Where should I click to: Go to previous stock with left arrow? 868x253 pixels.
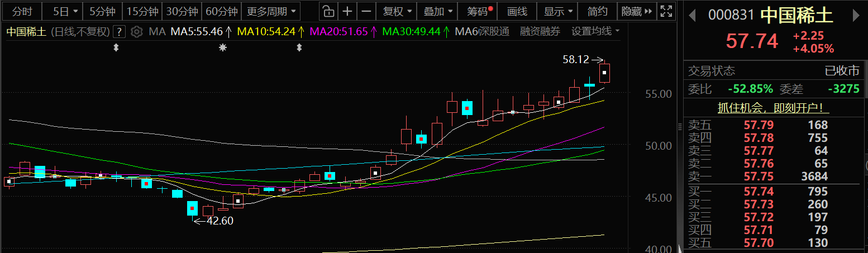(x=691, y=16)
